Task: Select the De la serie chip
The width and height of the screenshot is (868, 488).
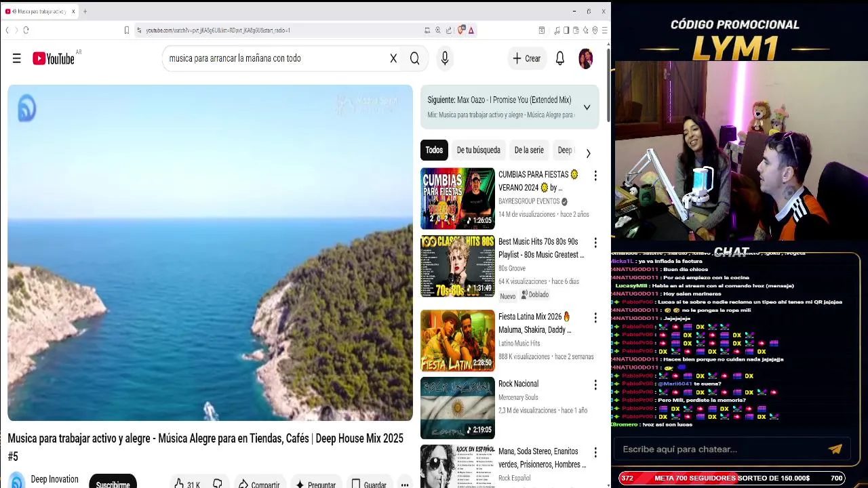Action: coord(529,150)
